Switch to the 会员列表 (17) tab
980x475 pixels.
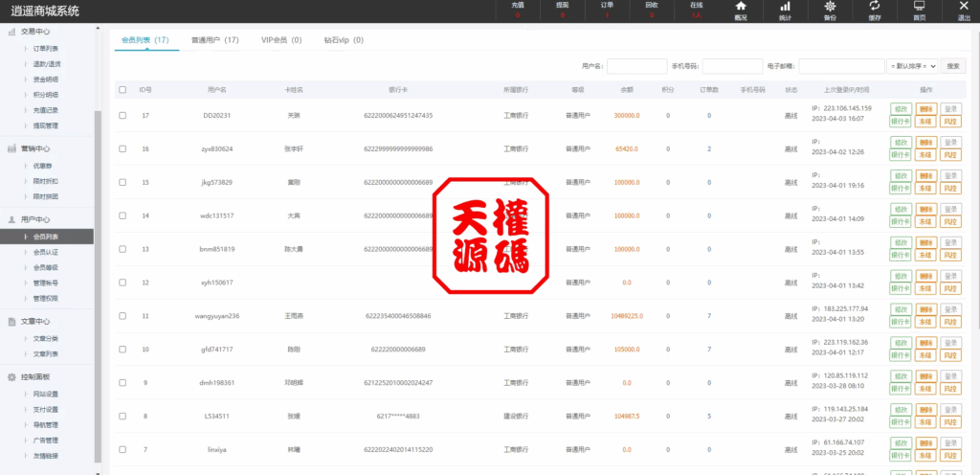[x=145, y=40]
